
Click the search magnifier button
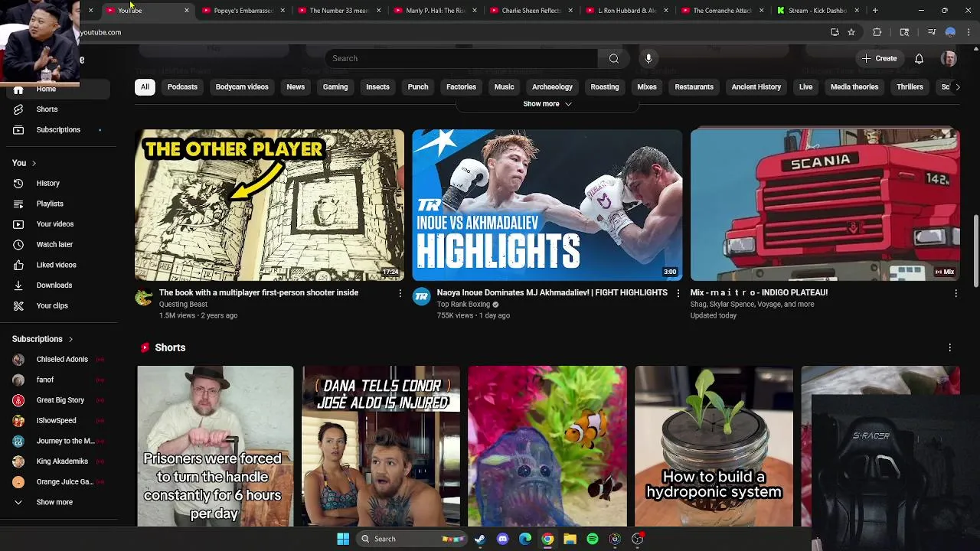pos(613,58)
